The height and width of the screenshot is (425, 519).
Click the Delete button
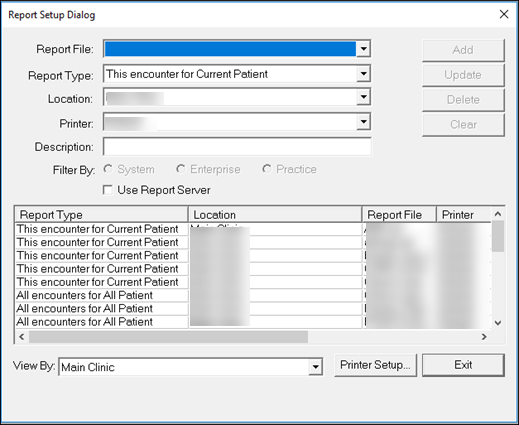click(x=463, y=99)
